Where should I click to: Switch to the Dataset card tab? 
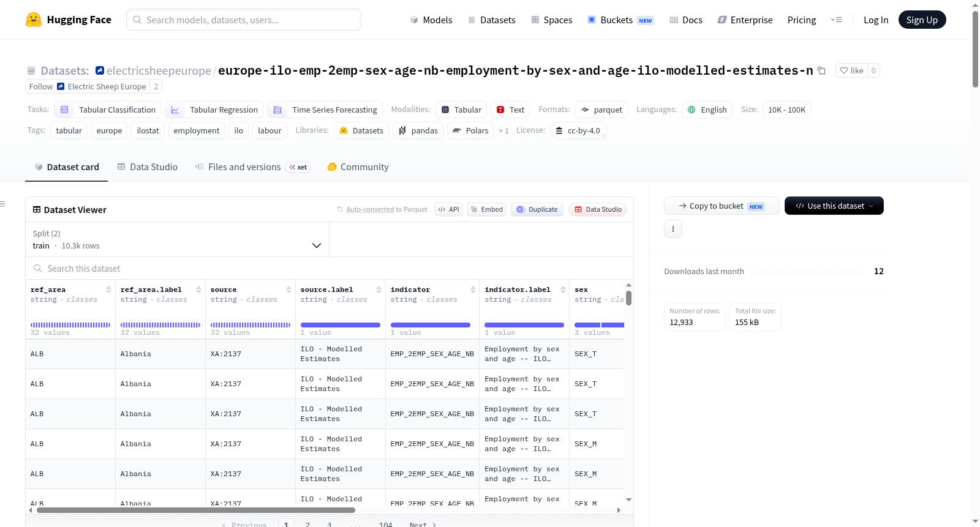point(66,166)
